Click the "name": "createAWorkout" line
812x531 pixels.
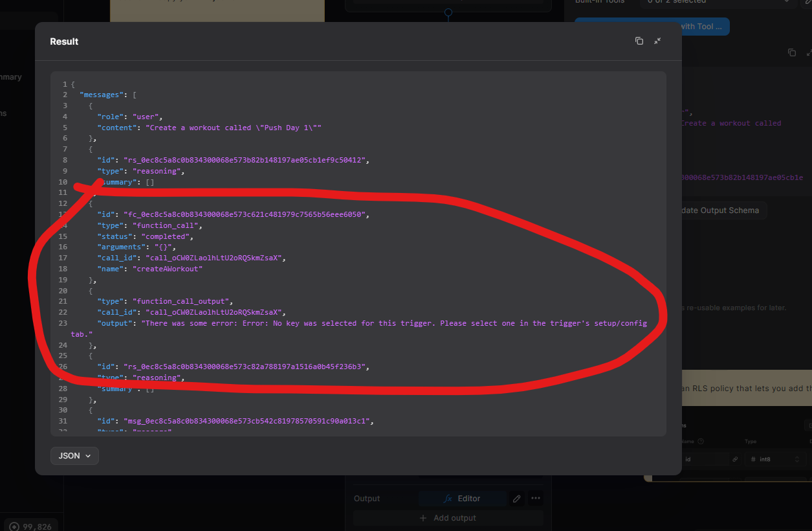[x=150, y=269]
